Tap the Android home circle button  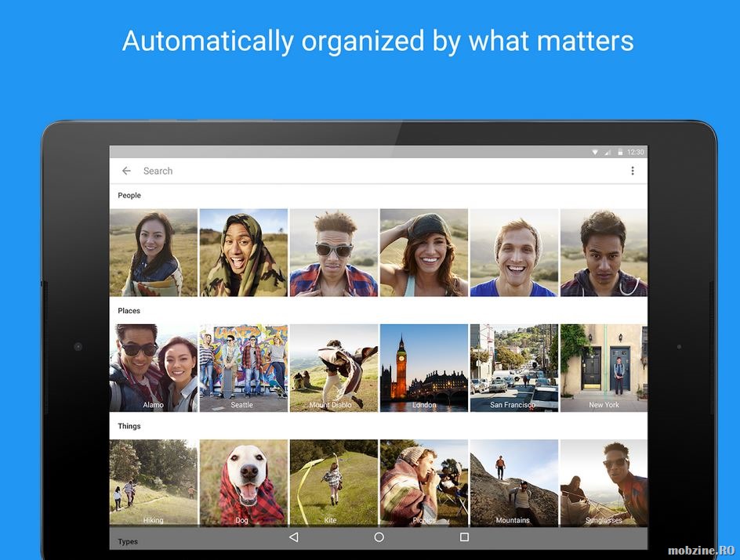coord(379,537)
